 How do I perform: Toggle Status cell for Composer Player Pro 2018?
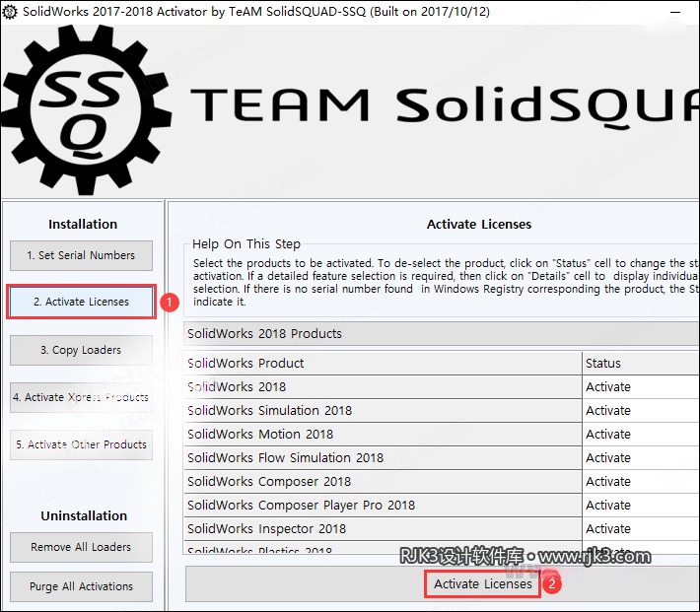(641, 505)
